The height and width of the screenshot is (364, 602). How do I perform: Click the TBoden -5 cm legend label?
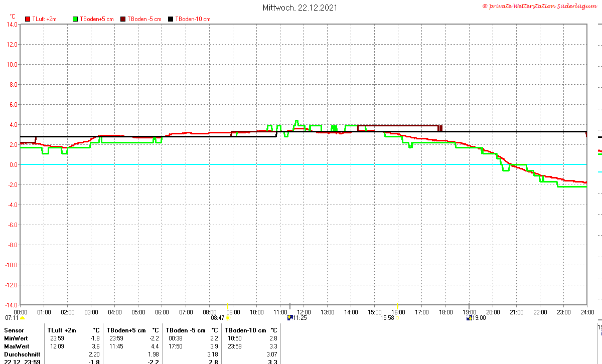tap(144, 19)
